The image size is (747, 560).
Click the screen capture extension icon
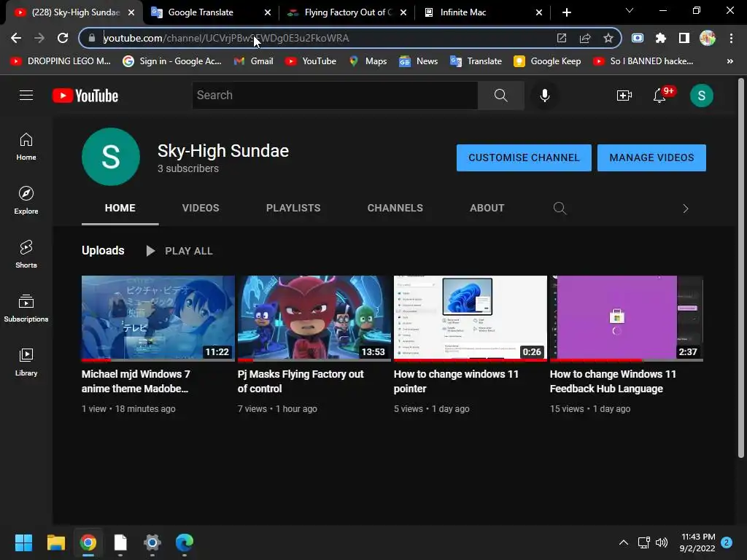point(638,38)
